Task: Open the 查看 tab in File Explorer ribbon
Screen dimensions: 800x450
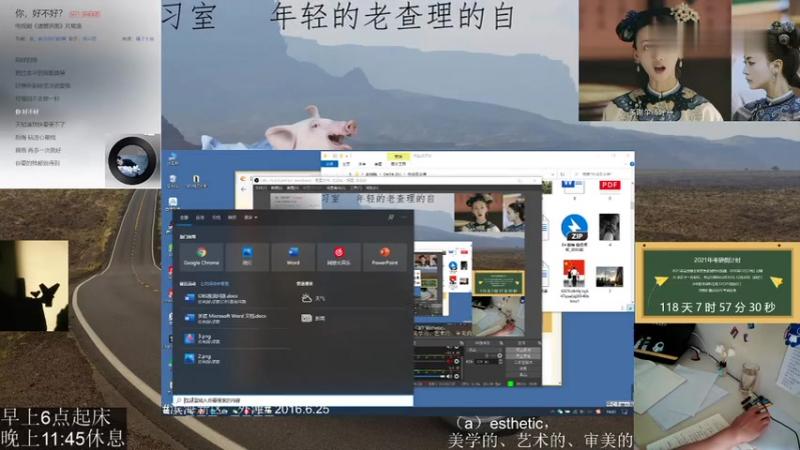Action: pos(378,164)
